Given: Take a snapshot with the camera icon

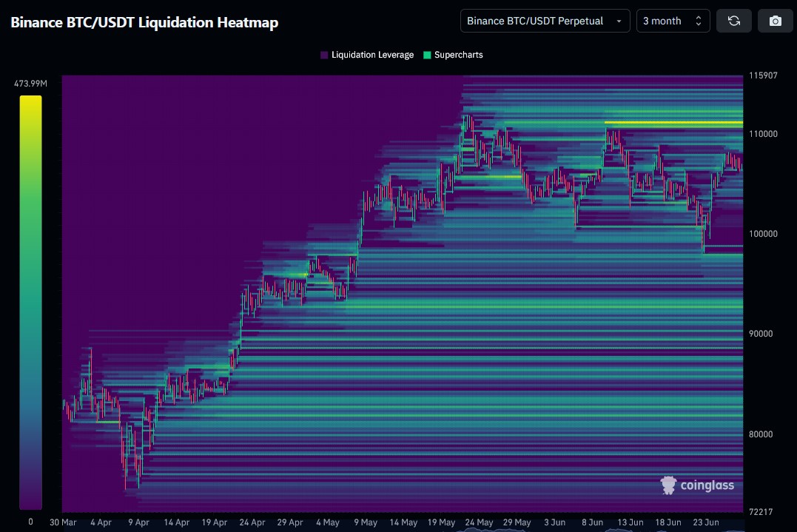Looking at the screenshot, I should 775,21.
